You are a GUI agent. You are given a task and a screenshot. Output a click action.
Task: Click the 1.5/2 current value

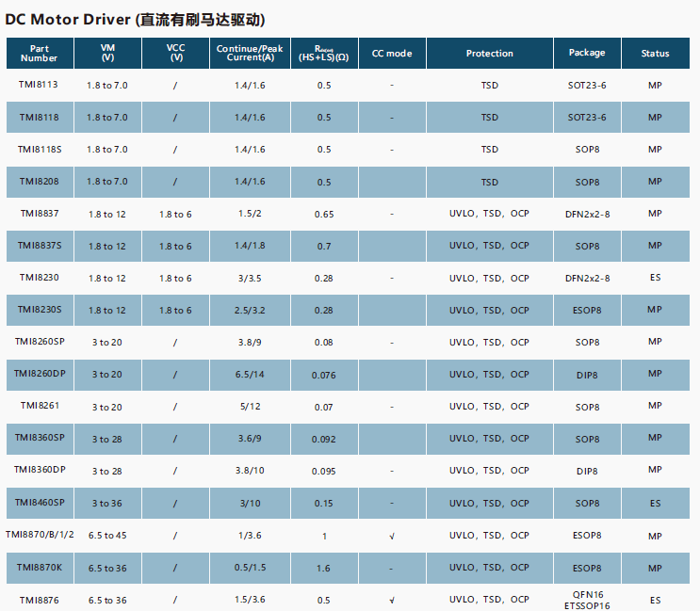point(250,213)
